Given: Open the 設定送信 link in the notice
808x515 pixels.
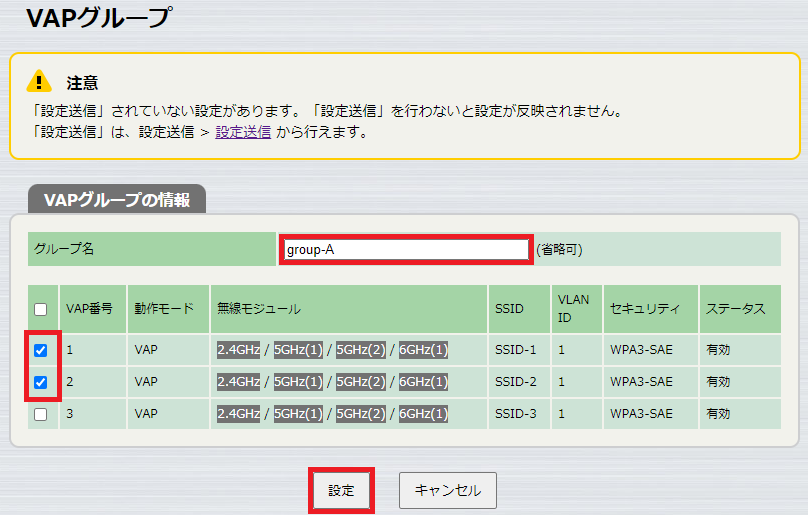Looking at the screenshot, I should (243, 132).
